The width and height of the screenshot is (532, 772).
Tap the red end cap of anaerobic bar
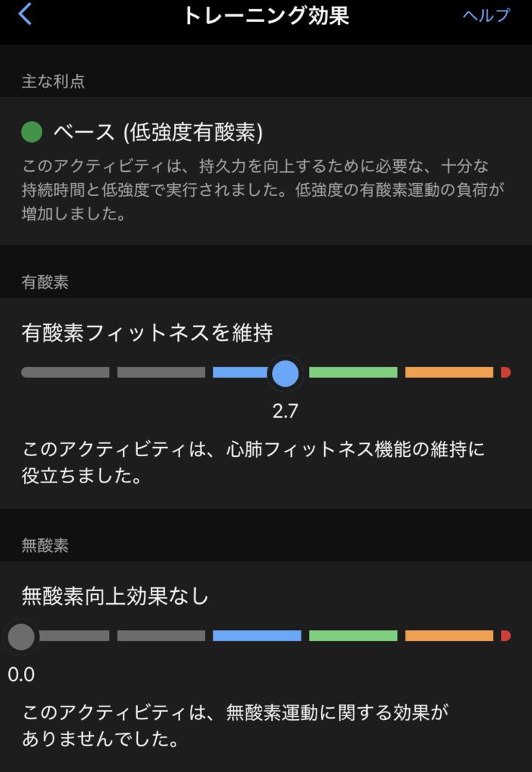click(506, 636)
